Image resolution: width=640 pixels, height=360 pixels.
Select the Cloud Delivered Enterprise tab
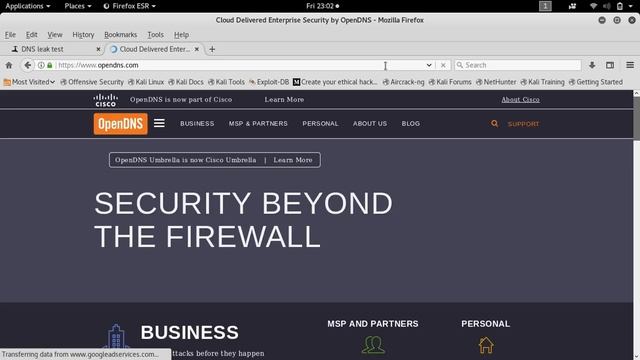pos(154,49)
